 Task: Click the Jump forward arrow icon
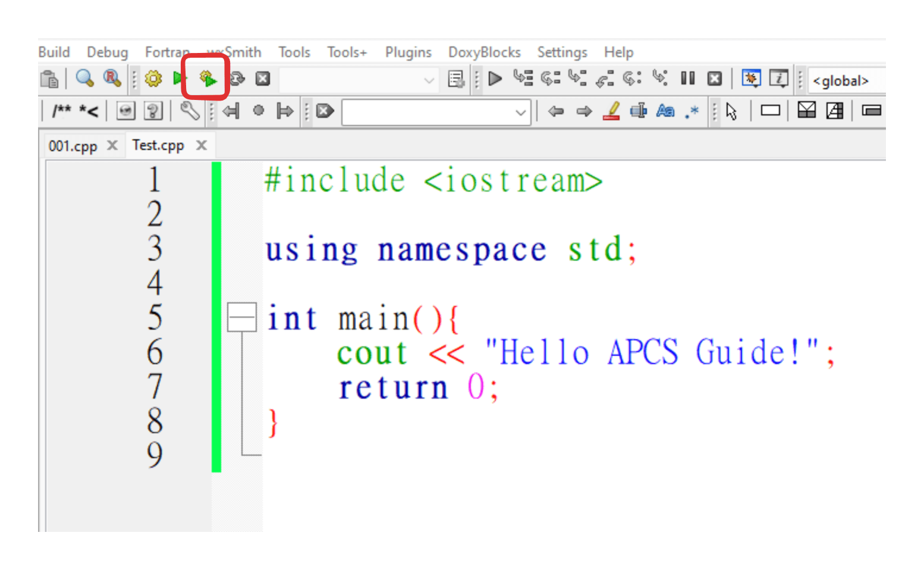(285, 111)
